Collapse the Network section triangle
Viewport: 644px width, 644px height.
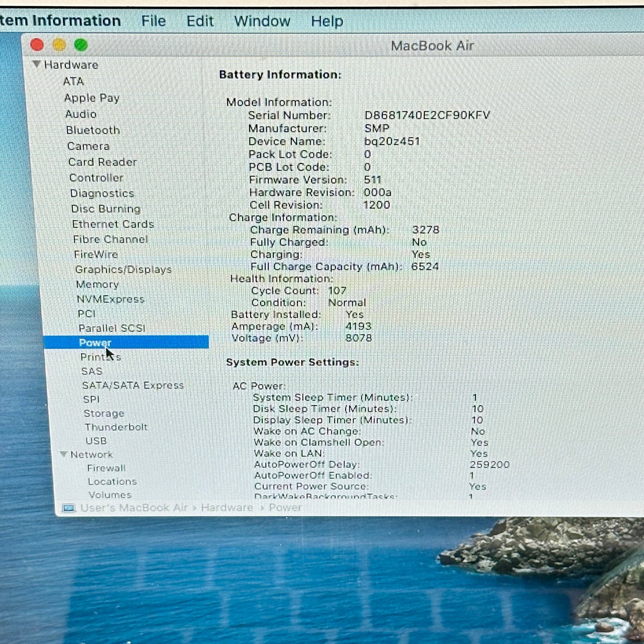[x=64, y=454]
